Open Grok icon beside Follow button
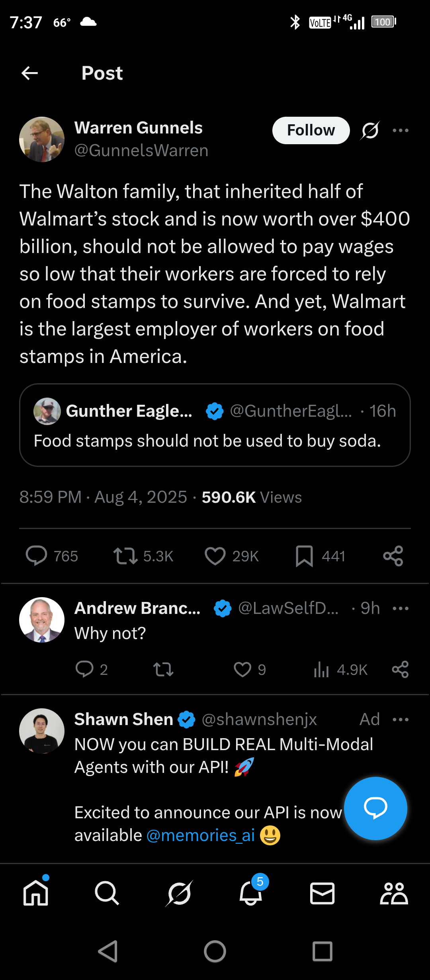 coord(370,130)
